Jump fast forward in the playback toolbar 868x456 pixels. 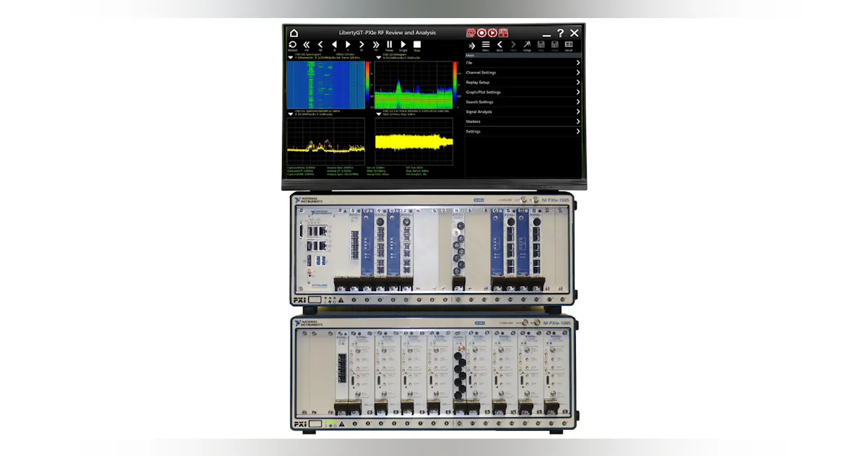coord(376,45)
